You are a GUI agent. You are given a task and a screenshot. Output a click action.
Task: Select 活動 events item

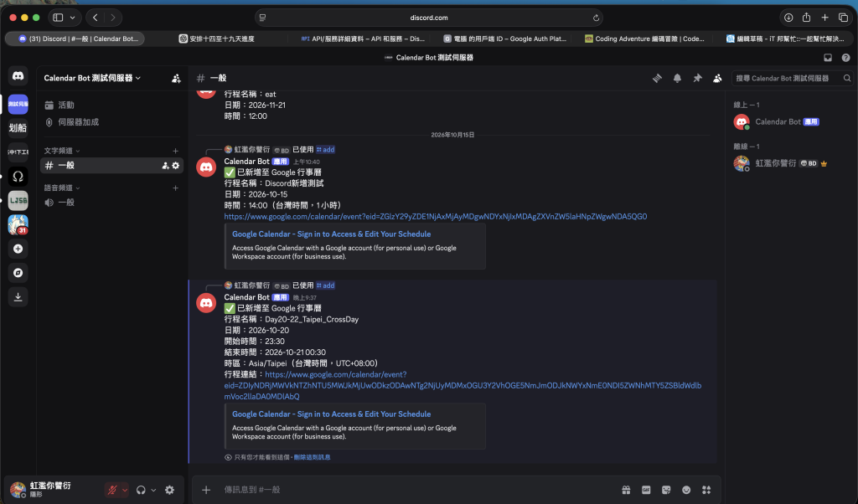pyautogui.click(x=111, y=105)
